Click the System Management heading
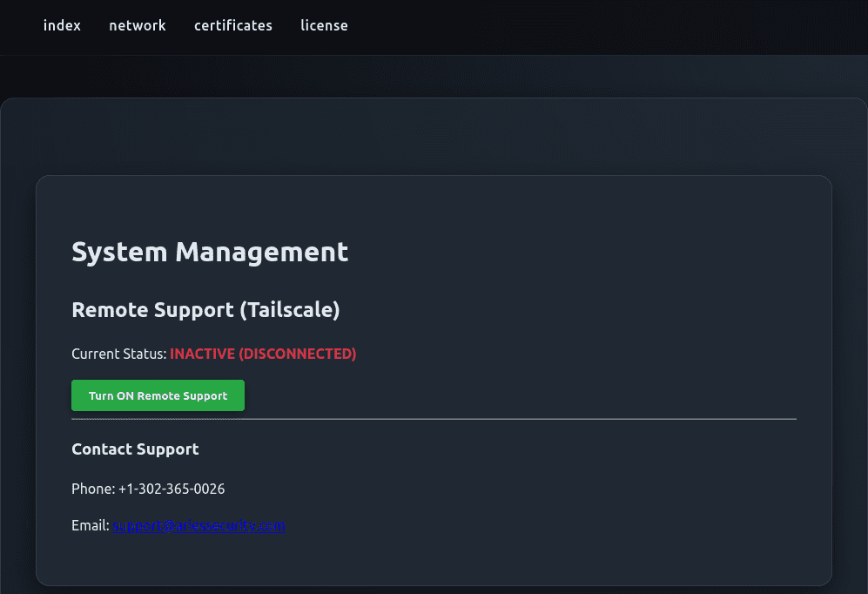 point(209,253)
